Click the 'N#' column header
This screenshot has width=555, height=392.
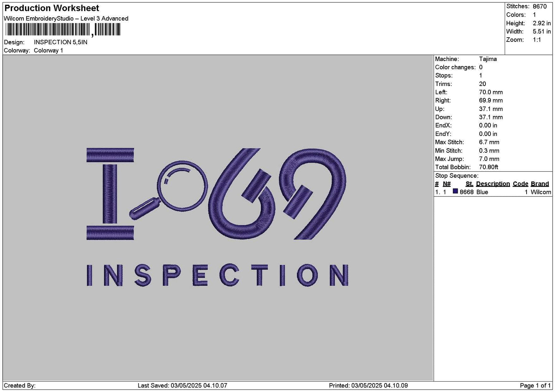click(x=447, y=184)
